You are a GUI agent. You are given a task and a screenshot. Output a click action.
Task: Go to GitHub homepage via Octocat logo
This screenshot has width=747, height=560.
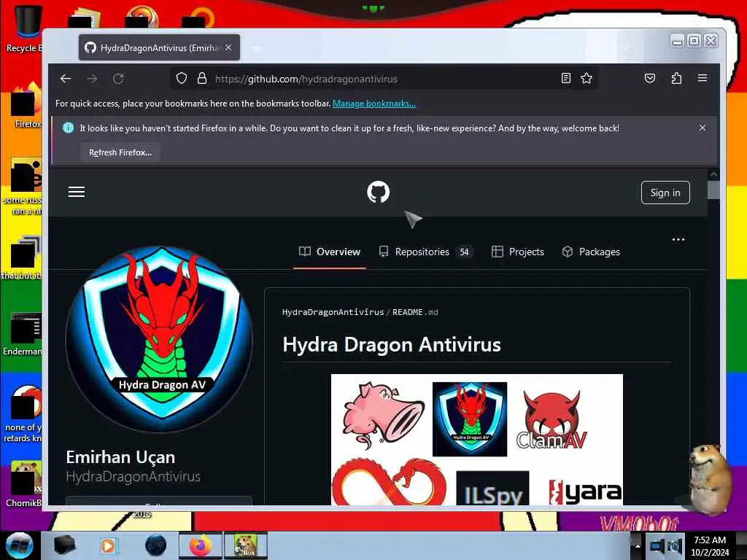tap(379, 192)
